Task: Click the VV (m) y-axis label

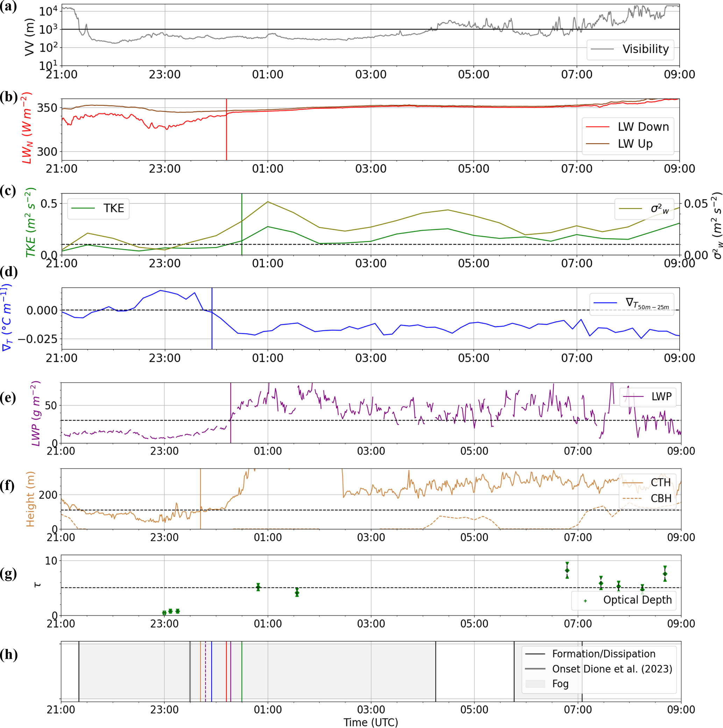Action: click(x=29, y=37)
